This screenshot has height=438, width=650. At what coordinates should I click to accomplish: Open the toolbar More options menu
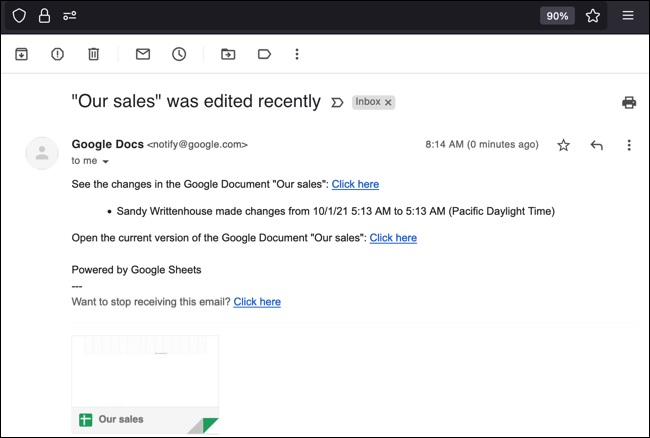(297, 54)
